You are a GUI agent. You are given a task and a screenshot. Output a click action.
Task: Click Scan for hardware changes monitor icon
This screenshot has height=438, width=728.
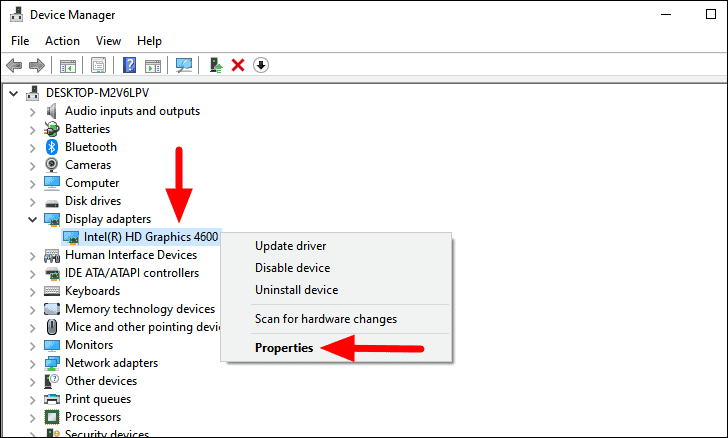tap(184, 65)
